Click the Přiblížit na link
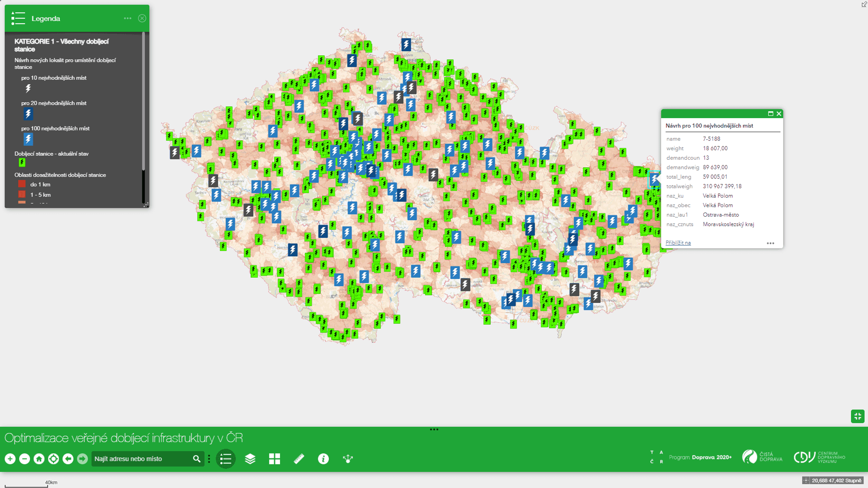Image resolution: width=868 pixels, height=488 pixels. pyautogui.click(x=678, y=243)
